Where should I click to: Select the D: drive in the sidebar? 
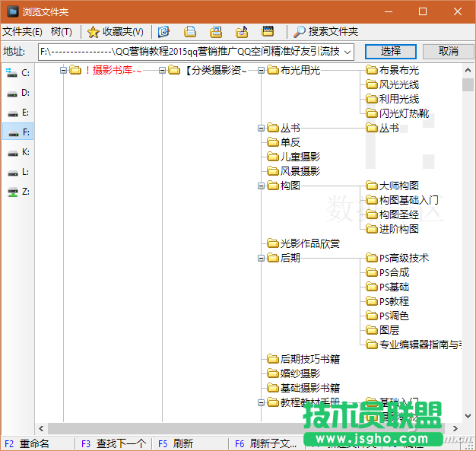[17, 93]
